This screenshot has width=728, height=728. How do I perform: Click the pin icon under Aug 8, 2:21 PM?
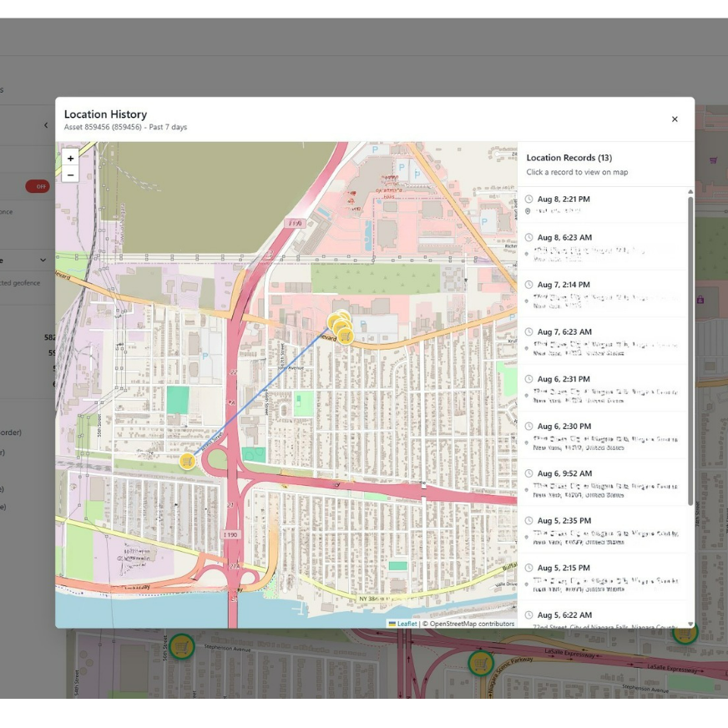click(528, 211)
